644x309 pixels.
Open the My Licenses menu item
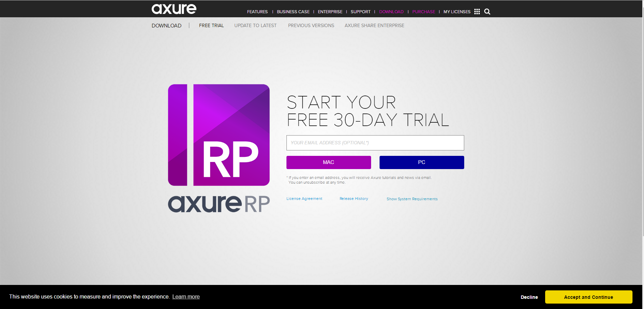(x=457, y=12)
